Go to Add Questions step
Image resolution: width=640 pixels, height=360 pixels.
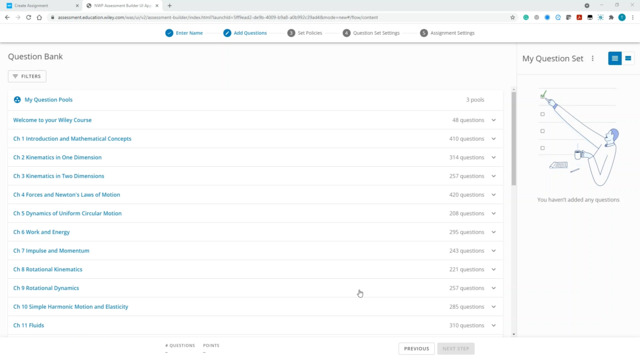(245, 33)
